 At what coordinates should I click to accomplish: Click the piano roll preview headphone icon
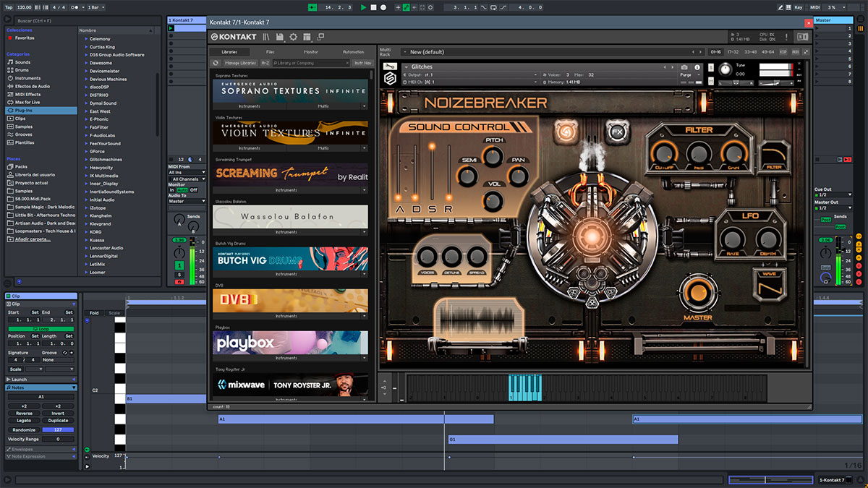pos(88,320)
